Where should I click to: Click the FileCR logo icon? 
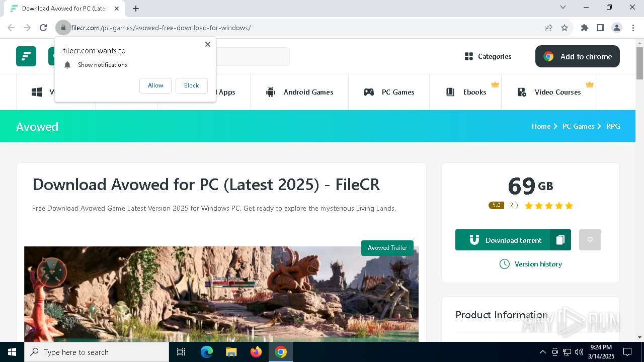pos(26,56)
